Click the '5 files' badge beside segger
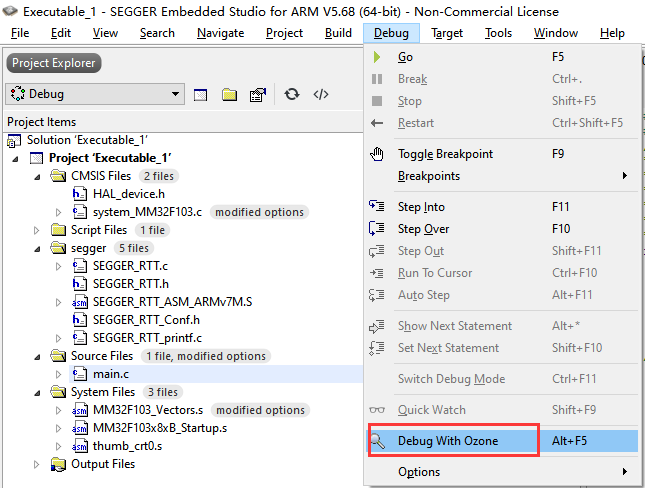 134,248
